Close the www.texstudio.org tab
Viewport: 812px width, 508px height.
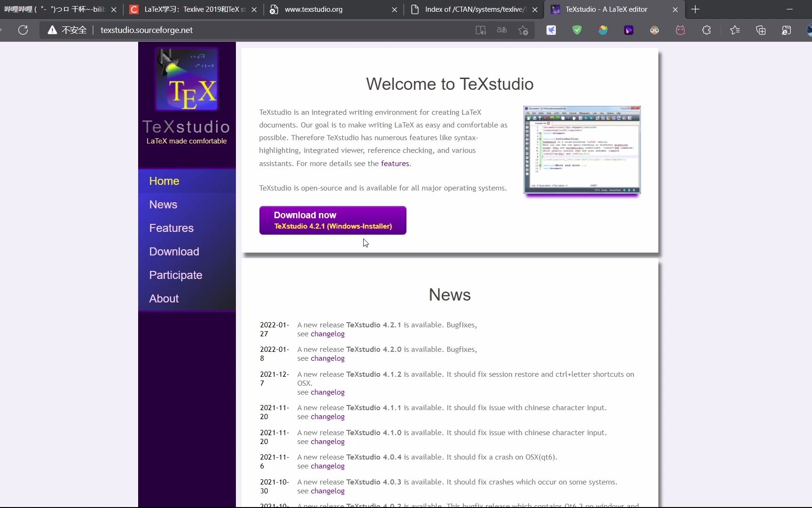[x=394, y=9]
